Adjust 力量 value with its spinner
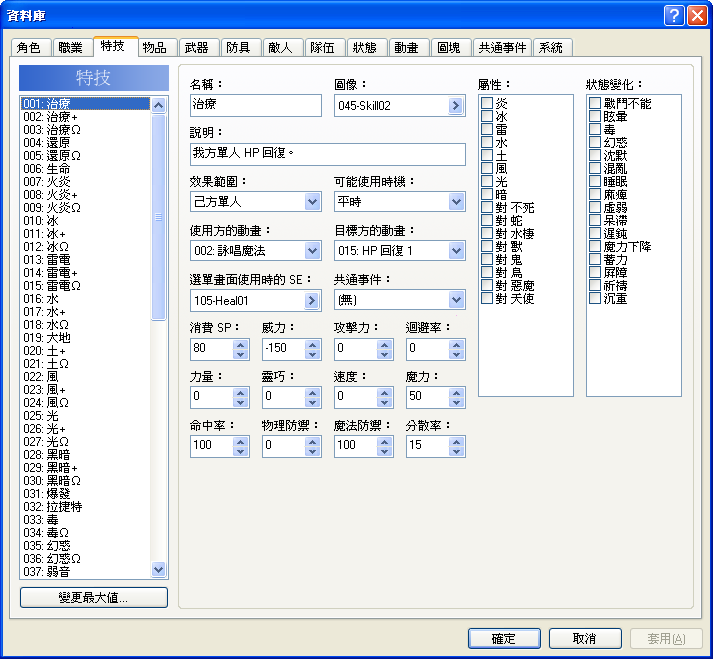Screen dimensions: 713x659 click(x=241, y=397)
